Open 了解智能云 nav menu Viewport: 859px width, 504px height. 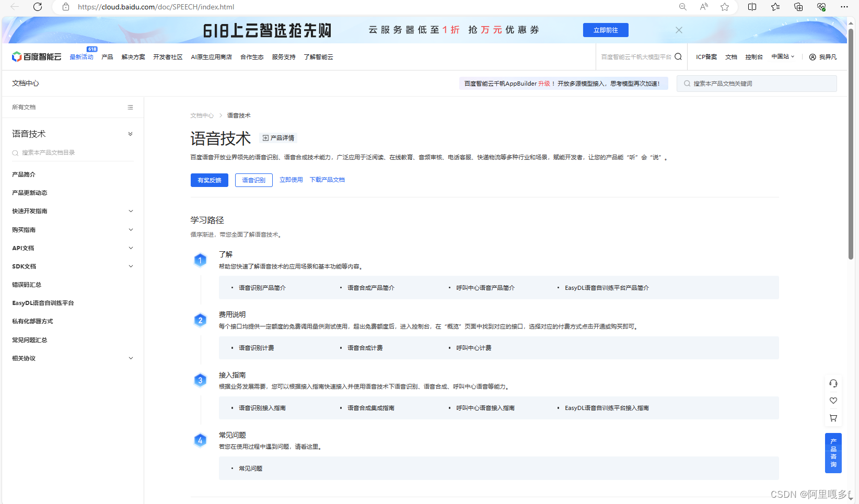(318, 57)
